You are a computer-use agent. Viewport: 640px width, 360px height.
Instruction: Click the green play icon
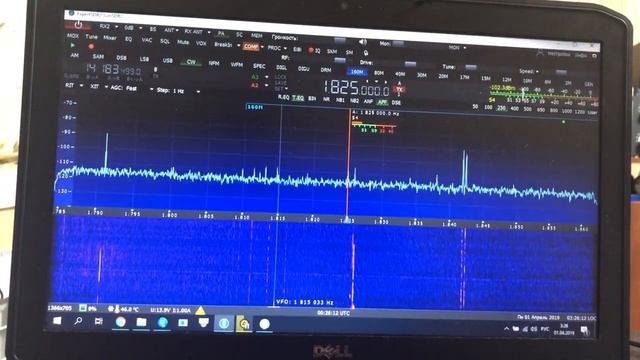73,45
